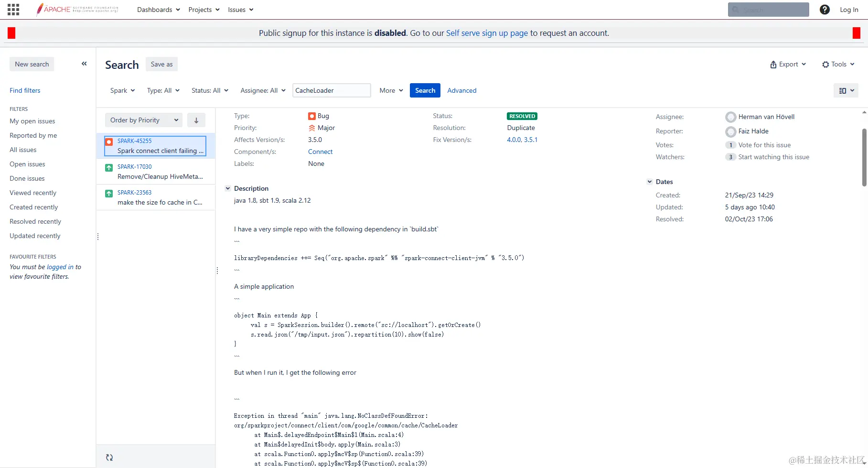Open the SPARK-23563 issue key link
Image resolution: width=868 pixels, height=468 pixels.
pos(135,193)
